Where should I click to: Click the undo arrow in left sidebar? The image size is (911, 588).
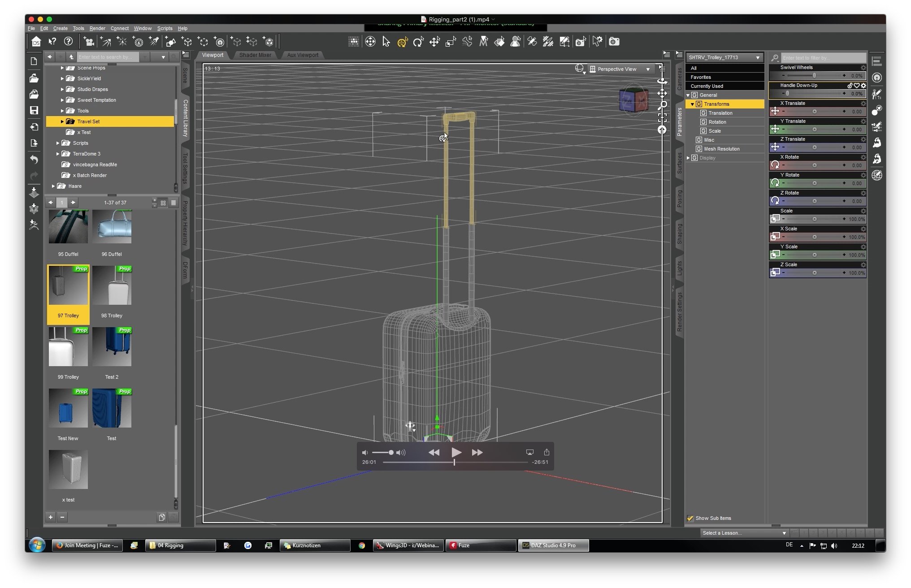pyautogui.click(x=34, y=160)
